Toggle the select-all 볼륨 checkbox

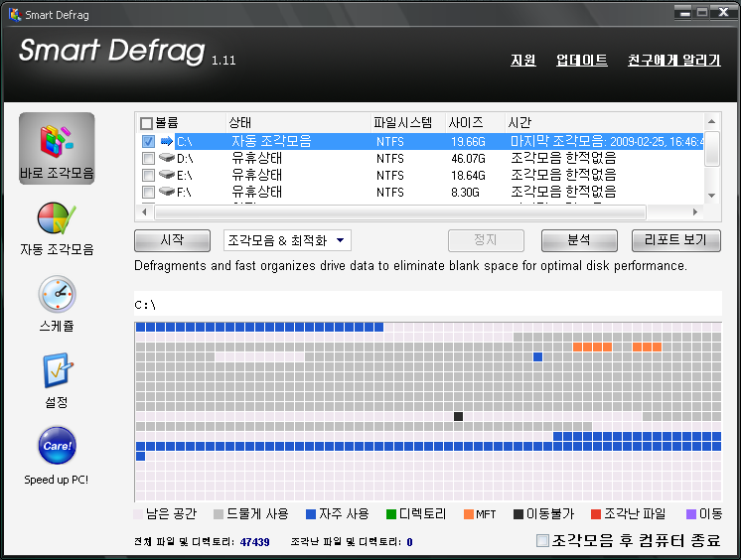146,123
